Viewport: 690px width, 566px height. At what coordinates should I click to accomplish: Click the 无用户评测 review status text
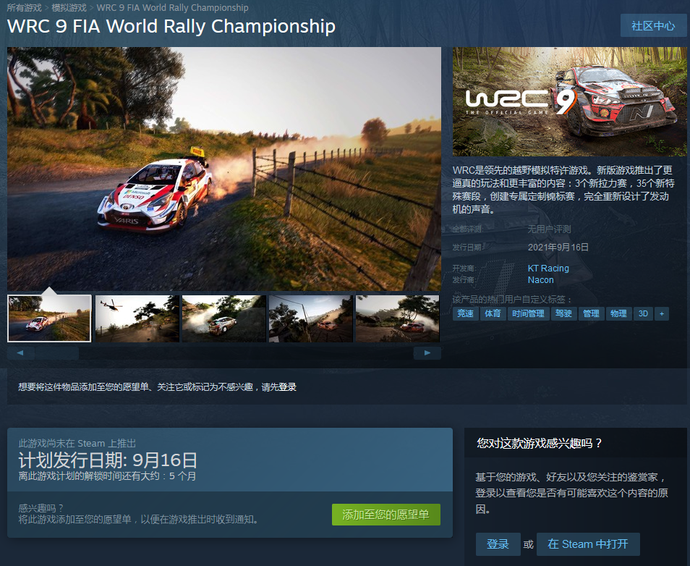[549, 229]
